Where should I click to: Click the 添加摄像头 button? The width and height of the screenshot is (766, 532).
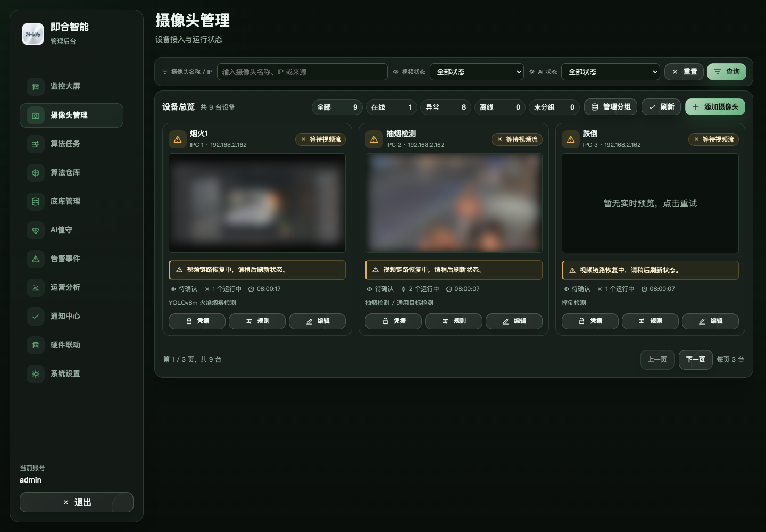715,107
